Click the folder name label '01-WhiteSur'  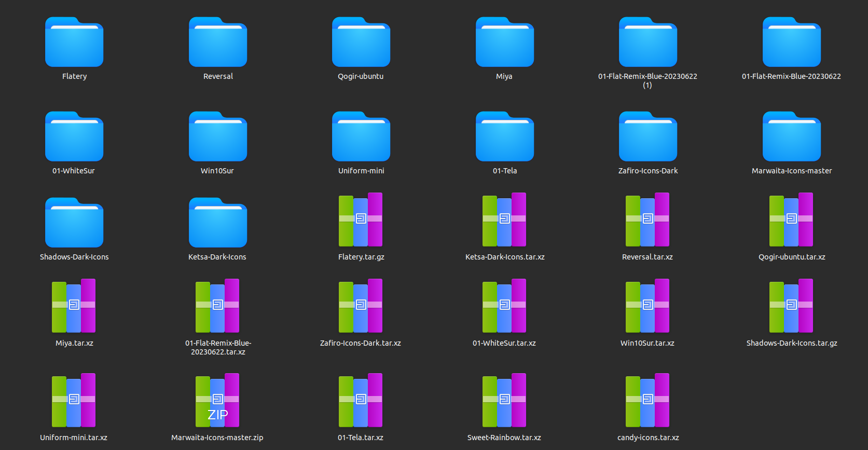(x=74, y=171)
